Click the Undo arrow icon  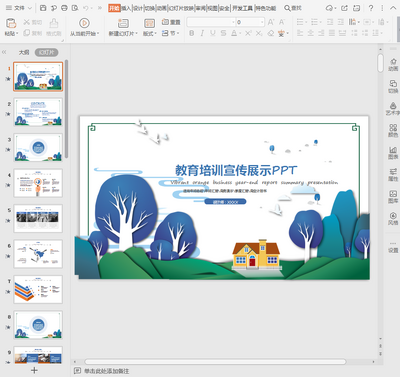coord(86,8)
